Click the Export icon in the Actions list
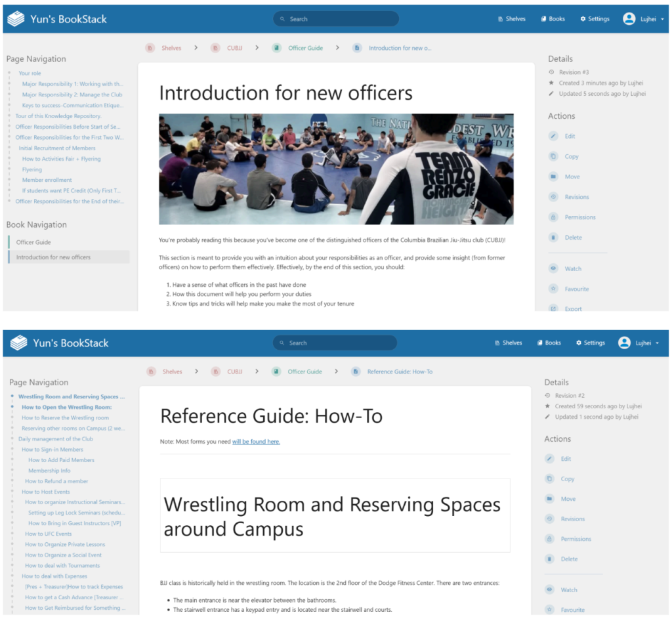This screenshot has width=672, height=619. [553, 309]
